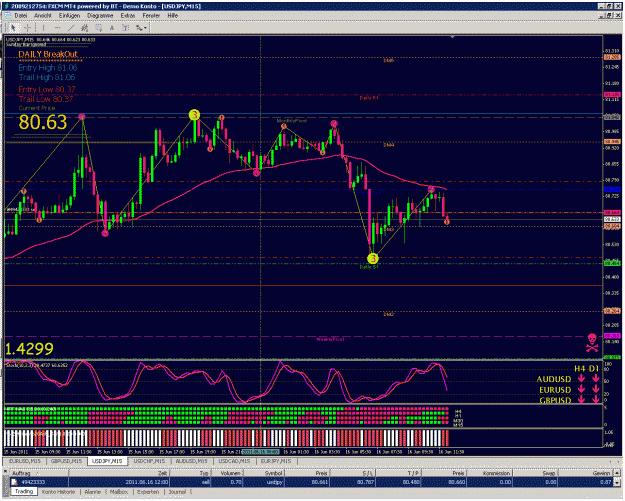This screenshot has height=501, width=625.
Task: Click the yellow 1.4299 value label
Action: [29, 349]
